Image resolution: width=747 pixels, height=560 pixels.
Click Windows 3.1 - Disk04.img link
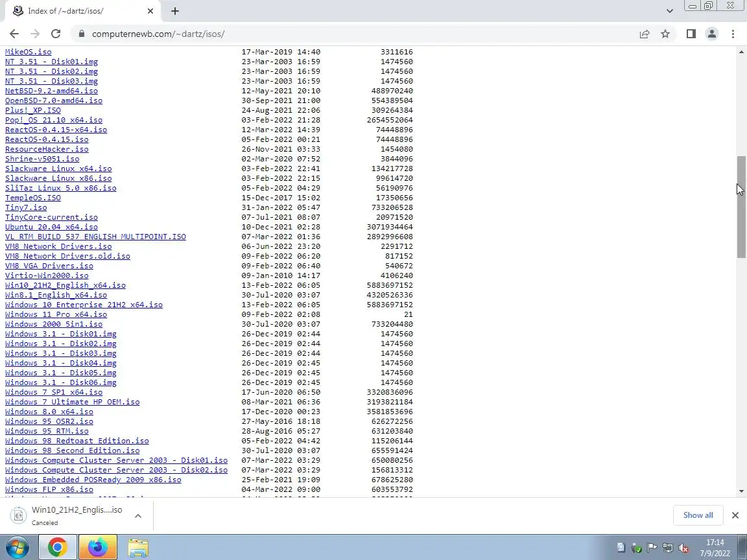tap(60, 363)
